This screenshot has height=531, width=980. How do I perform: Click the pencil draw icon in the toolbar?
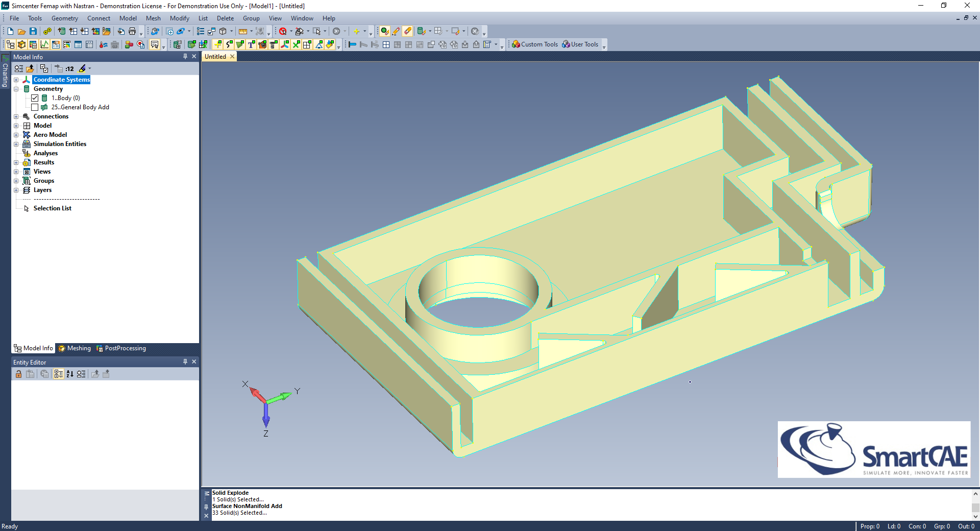(396, 31)
